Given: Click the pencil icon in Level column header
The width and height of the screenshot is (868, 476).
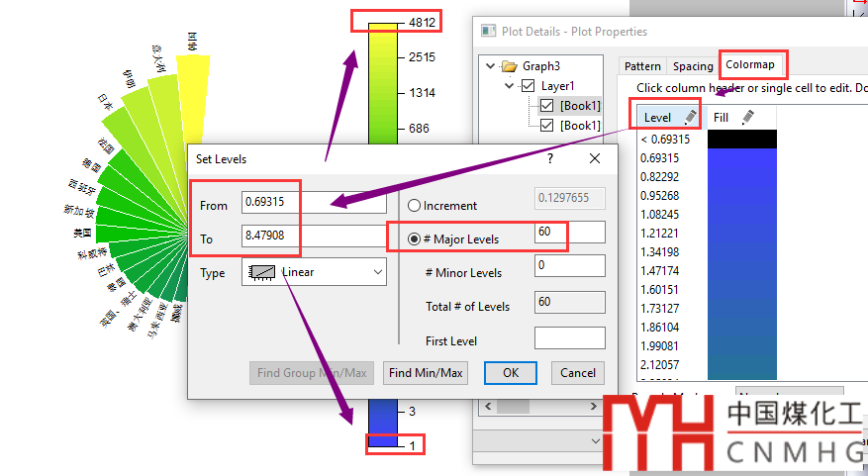Looking at the screenshot, I should coord(690,117).
